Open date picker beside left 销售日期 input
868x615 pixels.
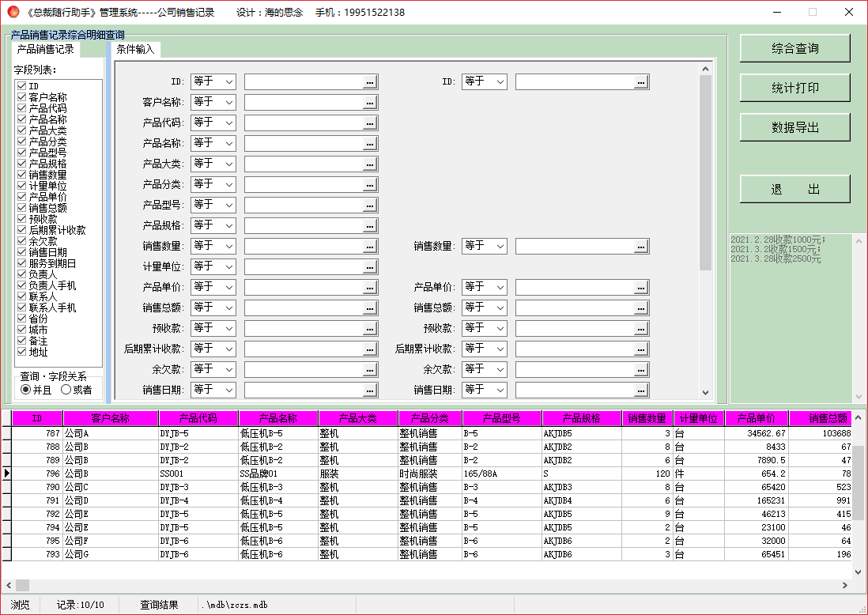(370, 390)
